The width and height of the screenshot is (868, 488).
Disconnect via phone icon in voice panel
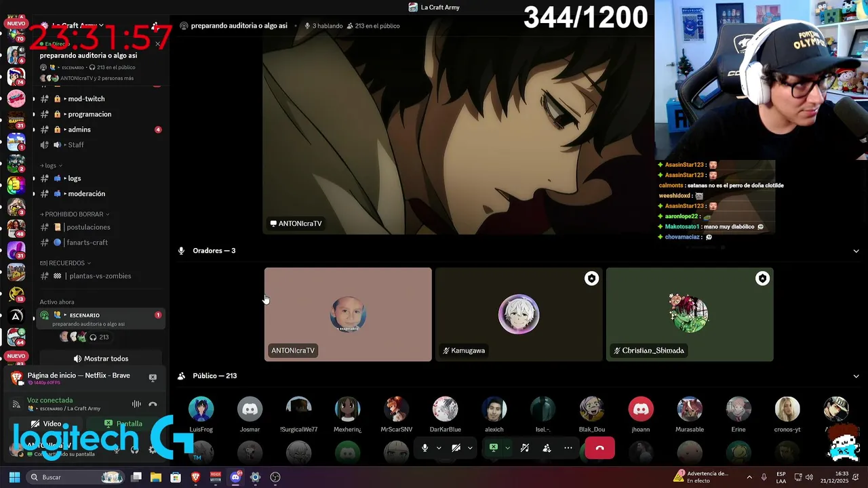[x=153, y=404]
